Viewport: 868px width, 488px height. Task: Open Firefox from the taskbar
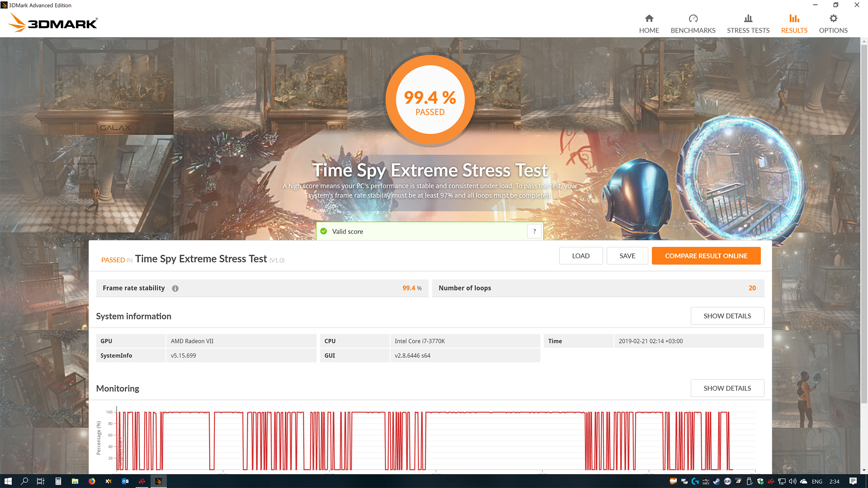click(x=92, y=481)
